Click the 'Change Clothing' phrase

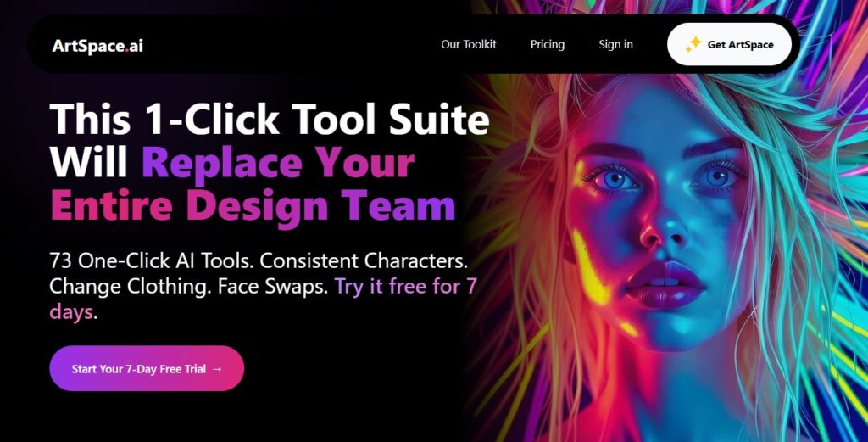[x=131, y=287]
